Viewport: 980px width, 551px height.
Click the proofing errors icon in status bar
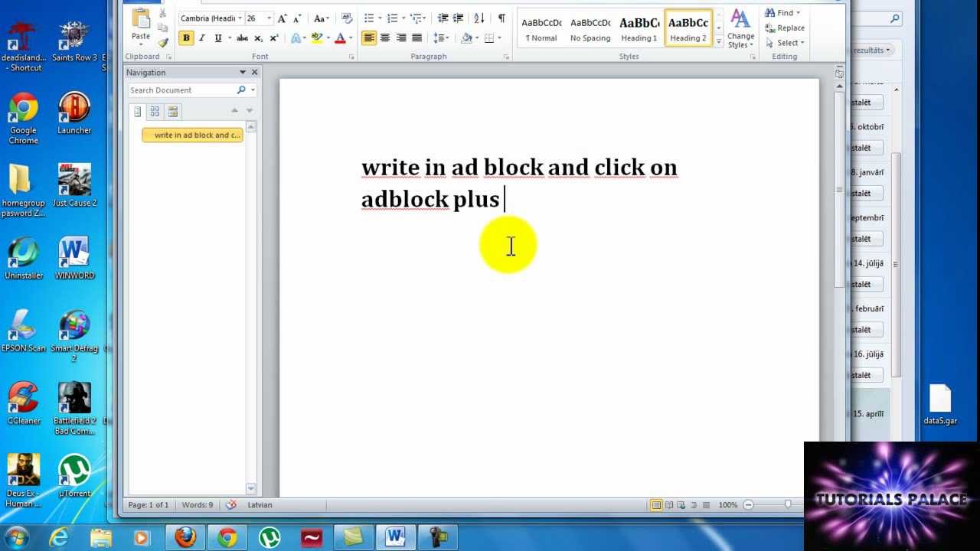(230, 505)
